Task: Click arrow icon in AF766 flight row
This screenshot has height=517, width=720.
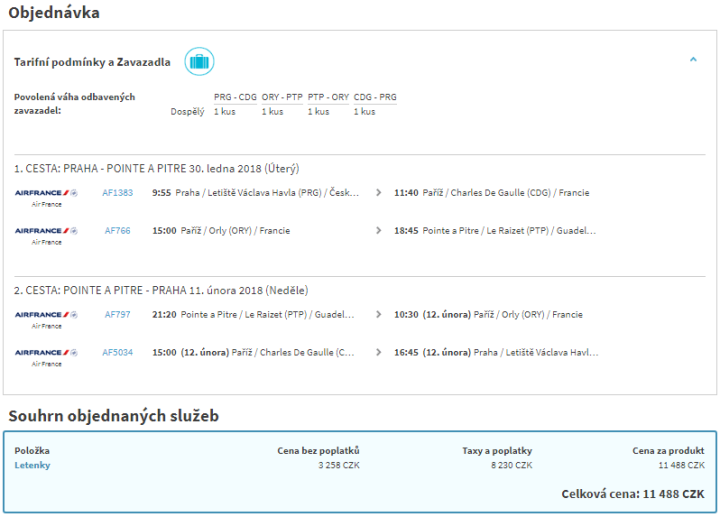Action: [x=378, y=231]
